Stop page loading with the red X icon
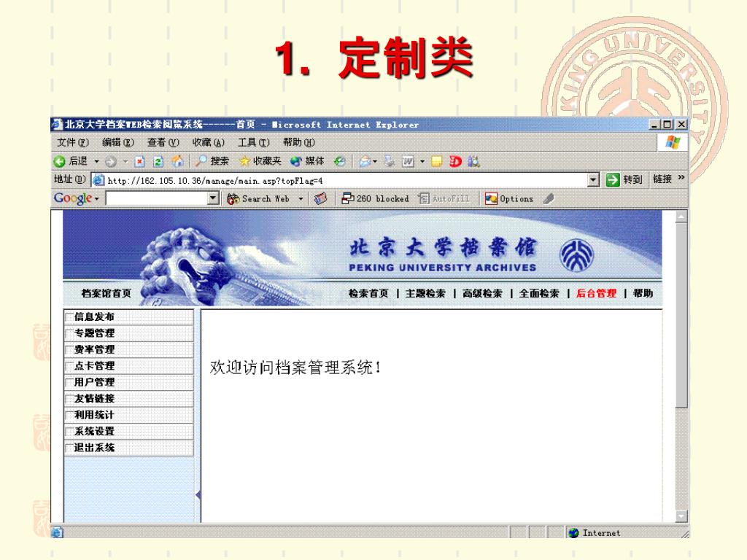The width and height of the screenshot is (747, 560). point(139,162)
